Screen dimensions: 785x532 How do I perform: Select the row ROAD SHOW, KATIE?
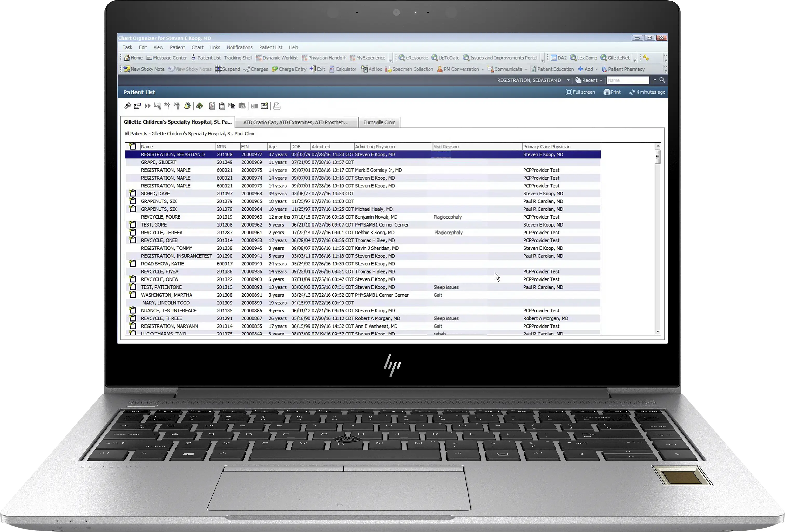click(x=363, y=264)
